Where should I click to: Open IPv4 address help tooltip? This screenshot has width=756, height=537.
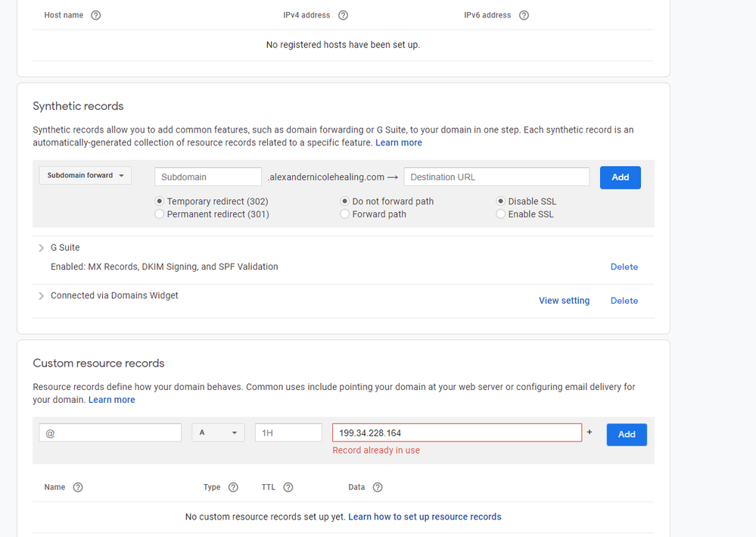[x=343, y=14]
